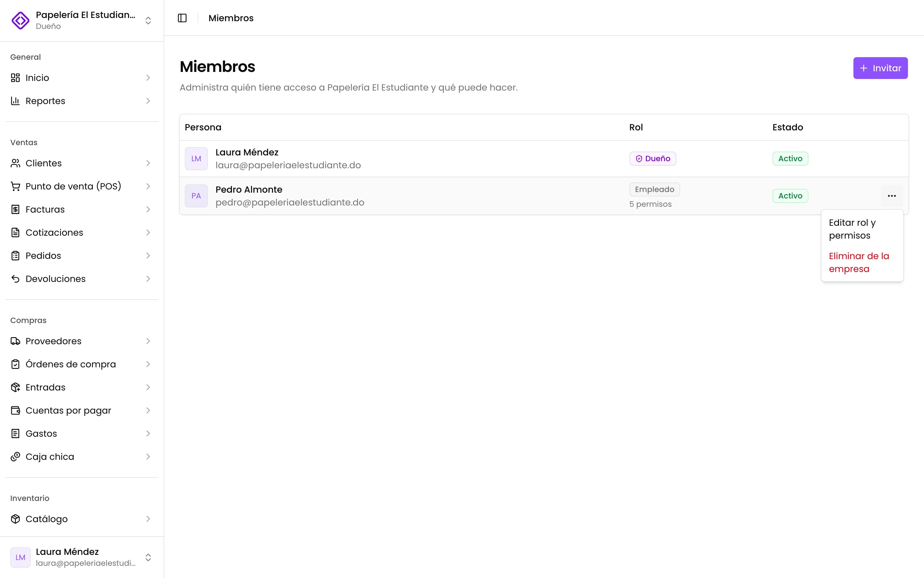924x578 pixels.
Task: Click Laura Méndez LM avatar in table
Action: (x=196, y=159)
